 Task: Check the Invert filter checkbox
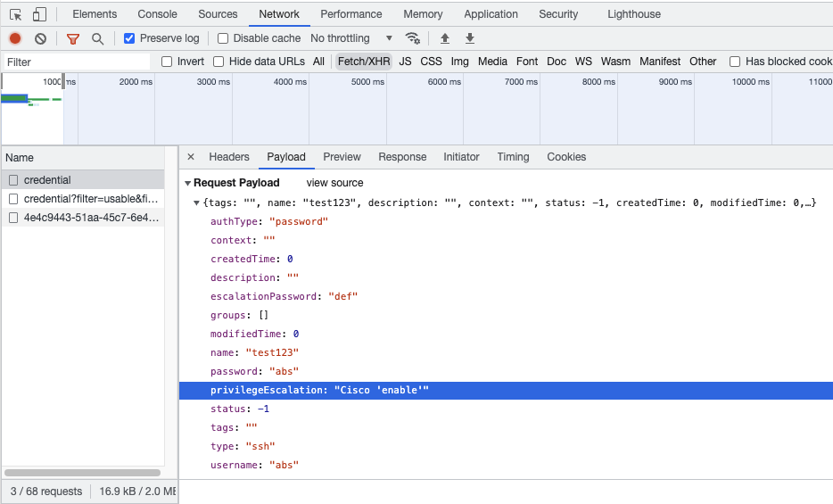167,62
